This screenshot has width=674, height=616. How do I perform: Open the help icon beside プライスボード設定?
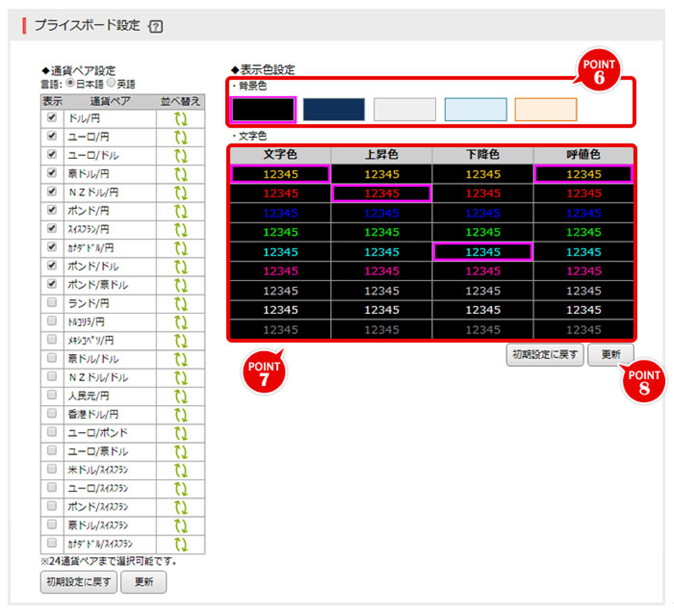click(x=155, y=26)
